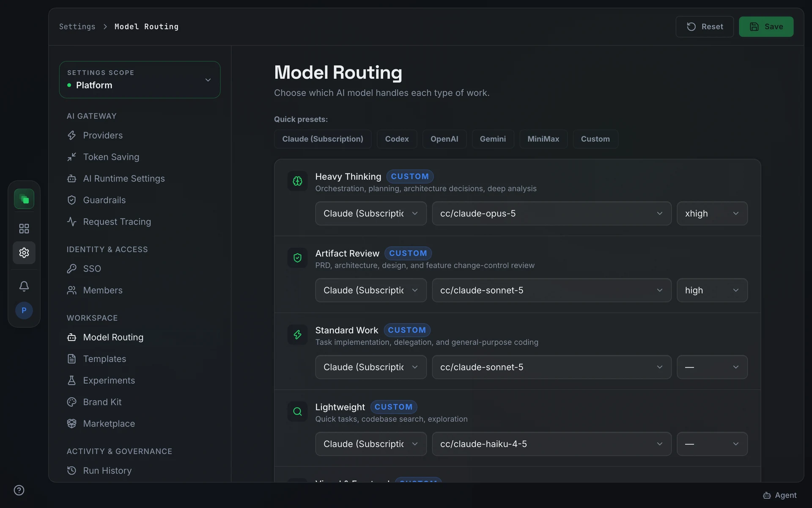
Task: Click the Run History clock icon
Action: pyautogui.click(x=72, y=471)
